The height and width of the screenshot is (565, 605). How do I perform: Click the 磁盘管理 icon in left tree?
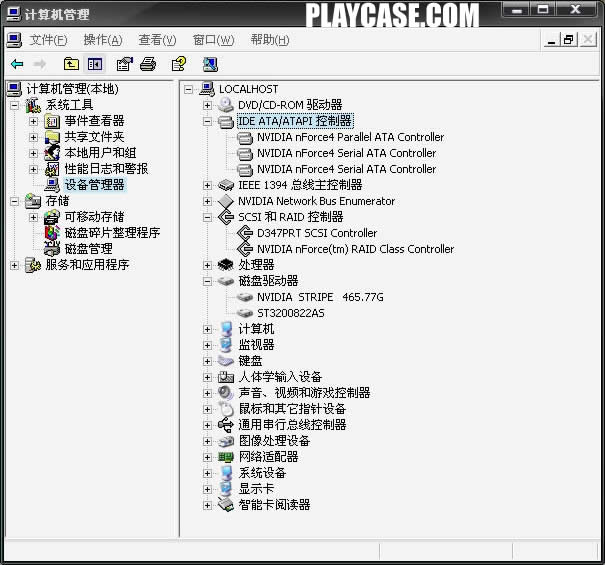[x=52, y=249]
